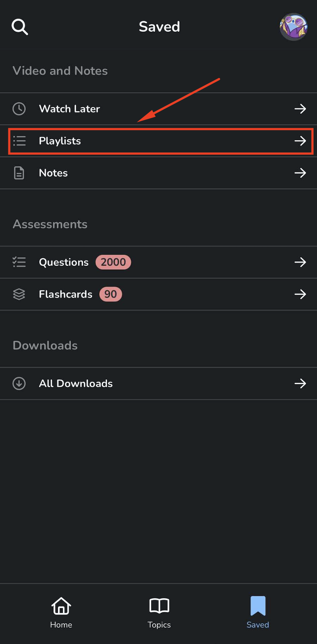Viewport: 317px width, 644px height.
Task: Tap the Playlists list icon
Action: pyautogui.click(x=19, y=141)
